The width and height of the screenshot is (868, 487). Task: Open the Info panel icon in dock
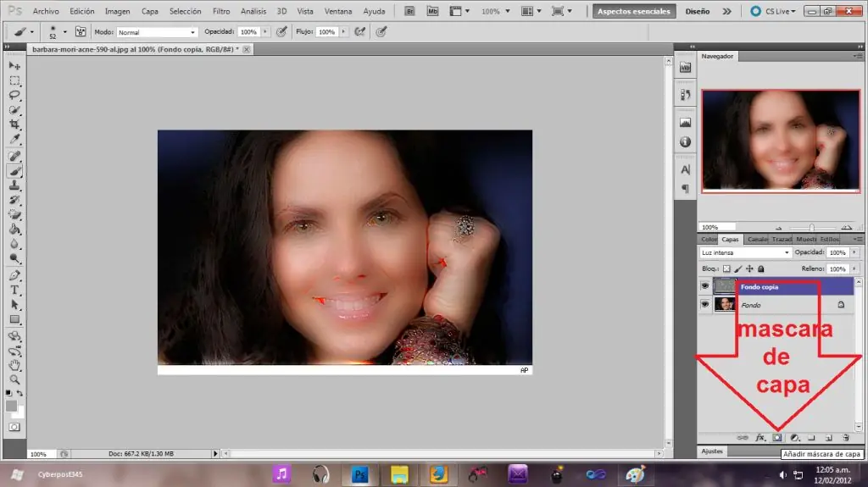(x=685, y=142)
